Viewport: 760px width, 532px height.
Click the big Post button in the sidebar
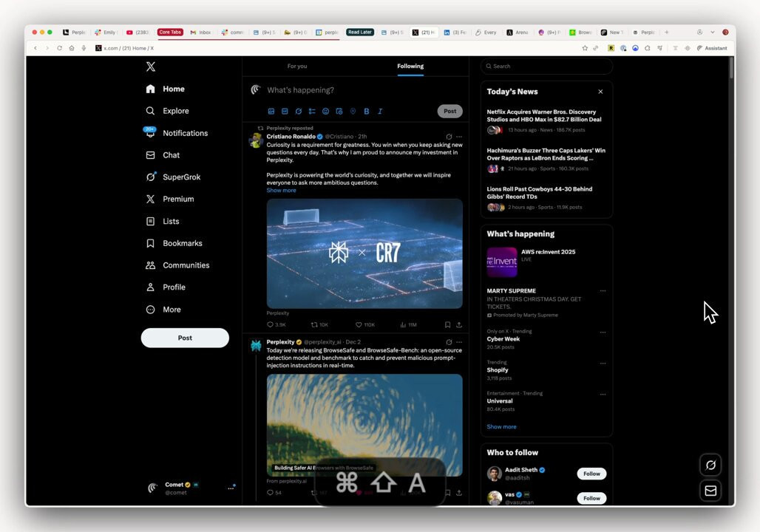[185, 338]
